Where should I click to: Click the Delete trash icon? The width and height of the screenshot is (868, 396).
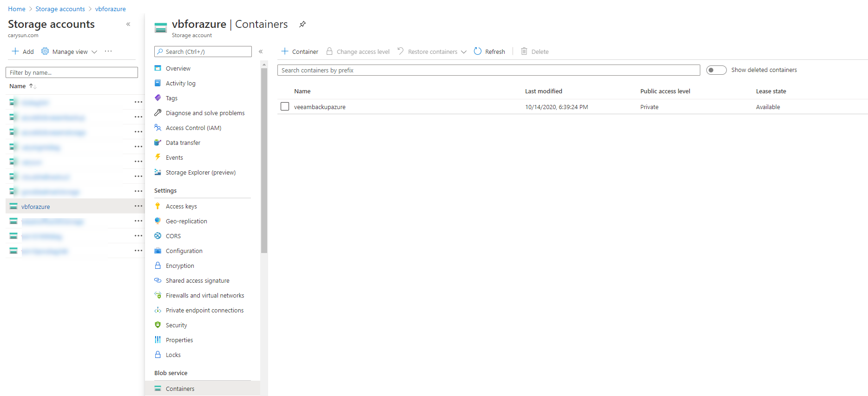pos(524,51)
